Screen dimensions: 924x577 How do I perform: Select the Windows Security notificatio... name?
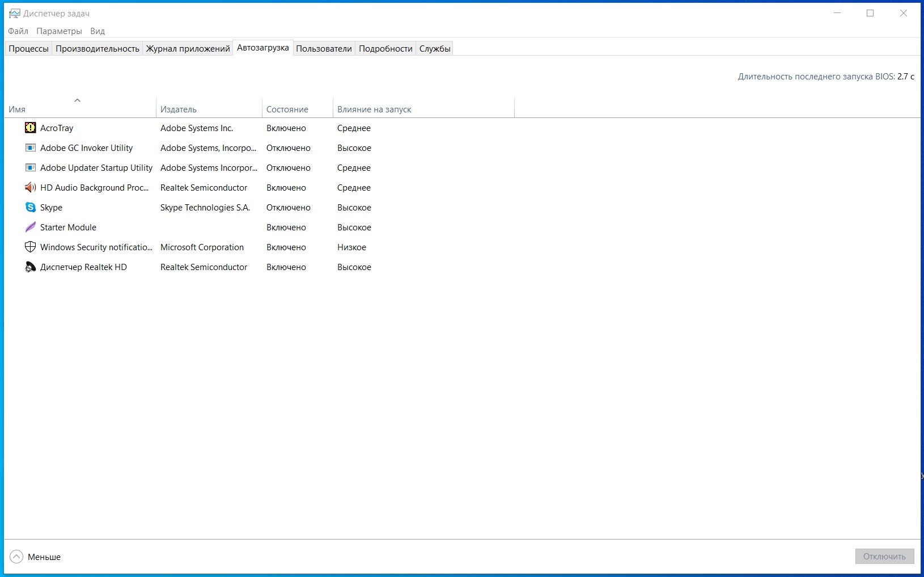(x=96, y=247)
